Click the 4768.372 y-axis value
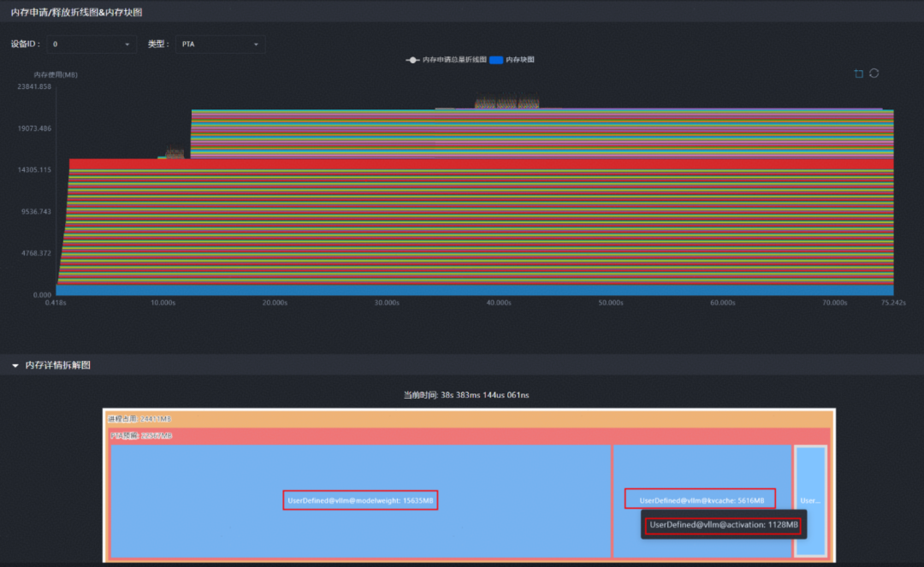 click(36, 253)
